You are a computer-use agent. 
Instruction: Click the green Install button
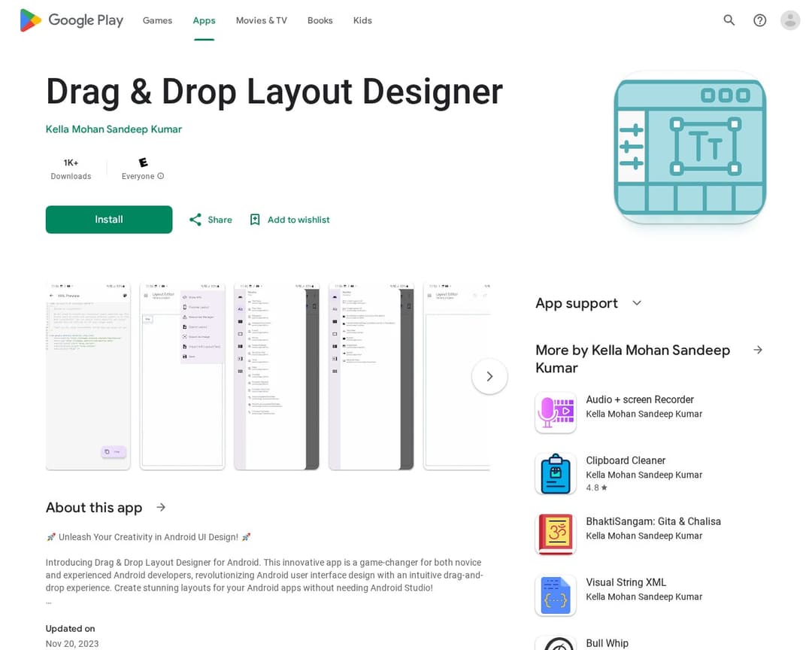tap(109, 220)
